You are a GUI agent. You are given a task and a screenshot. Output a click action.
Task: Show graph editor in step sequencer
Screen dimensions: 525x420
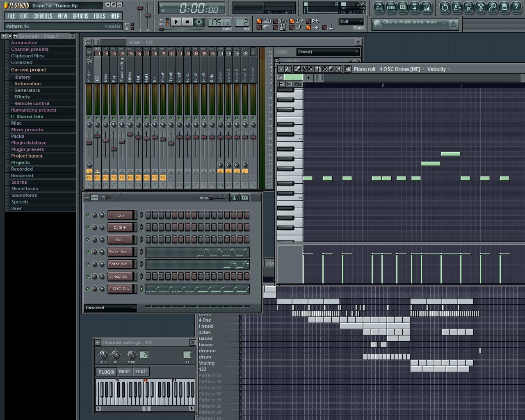click(x=234, y=198)
